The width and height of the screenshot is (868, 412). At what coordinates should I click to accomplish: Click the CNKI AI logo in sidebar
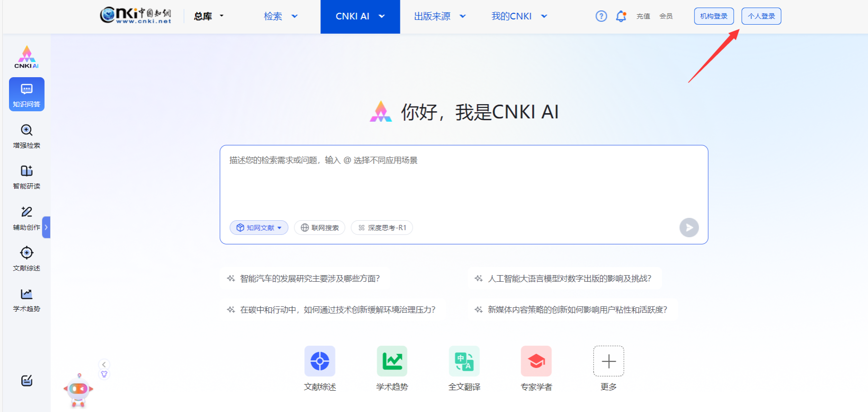point(27,57)
